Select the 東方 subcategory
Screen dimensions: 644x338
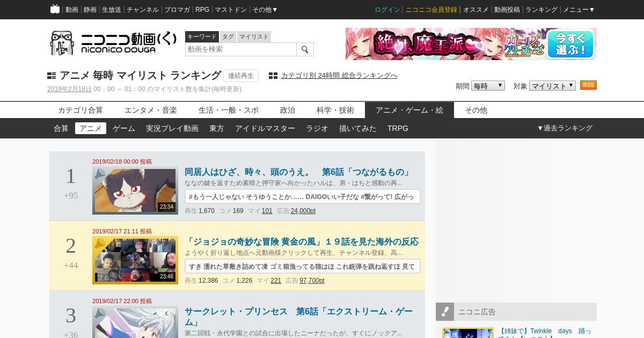tap(217, 128)
